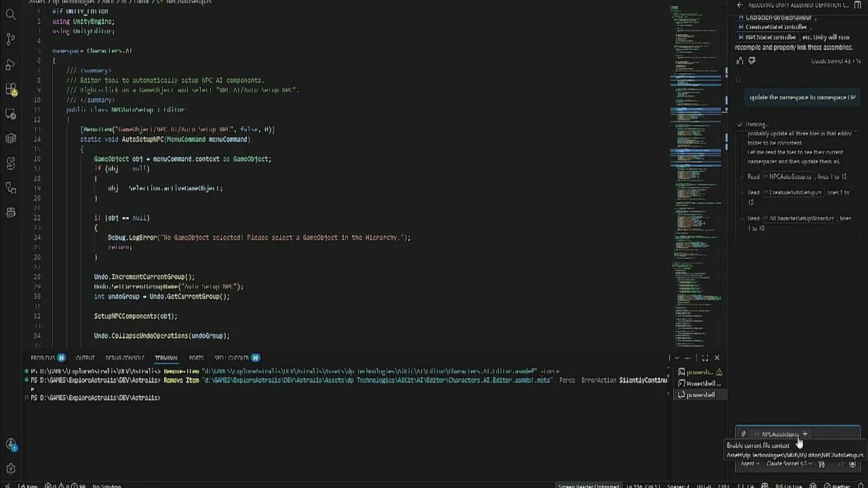Viewport: 868px width, 488px height.
Task: Click the AutoSetupNPC method name
Action: [x=142, y=139]
